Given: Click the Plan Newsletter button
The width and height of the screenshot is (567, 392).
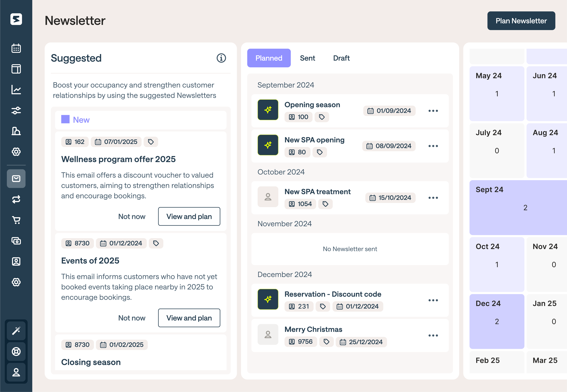Looking at the screenshot, I should (521, 21).
